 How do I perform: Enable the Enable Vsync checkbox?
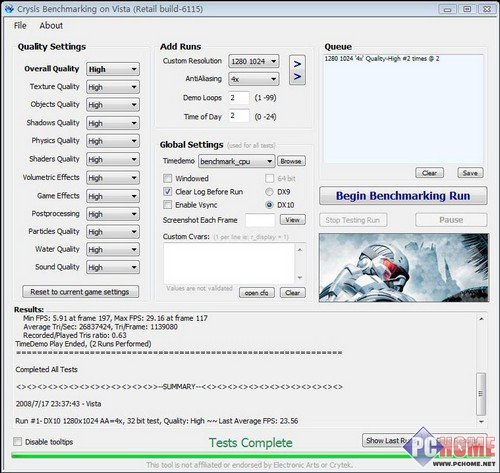(x=168, y=205)
